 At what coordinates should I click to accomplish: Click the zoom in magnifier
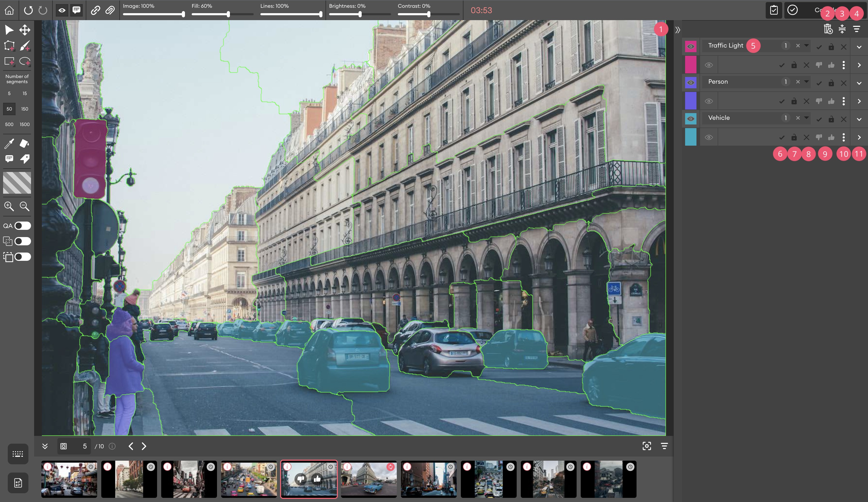(x=9, y=206)
